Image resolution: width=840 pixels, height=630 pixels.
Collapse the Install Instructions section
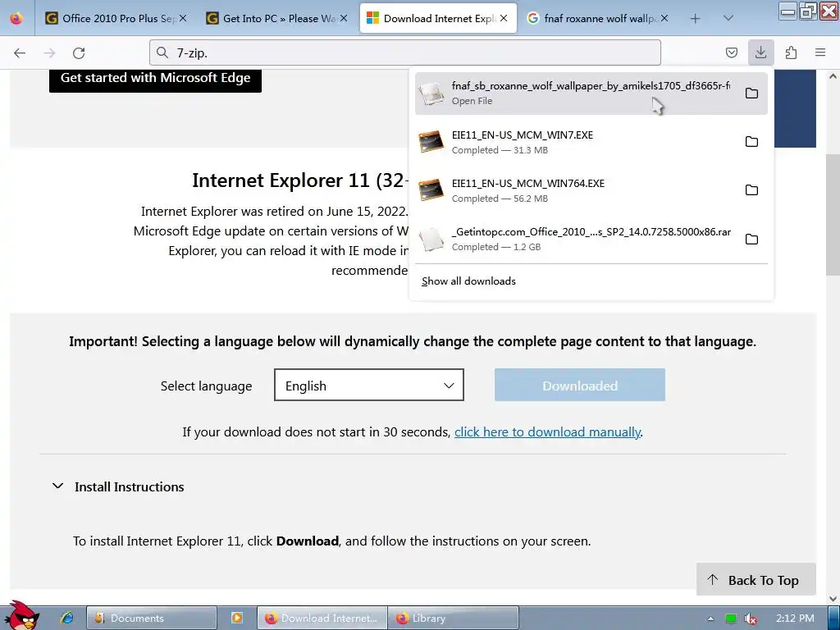coord(118,486)
